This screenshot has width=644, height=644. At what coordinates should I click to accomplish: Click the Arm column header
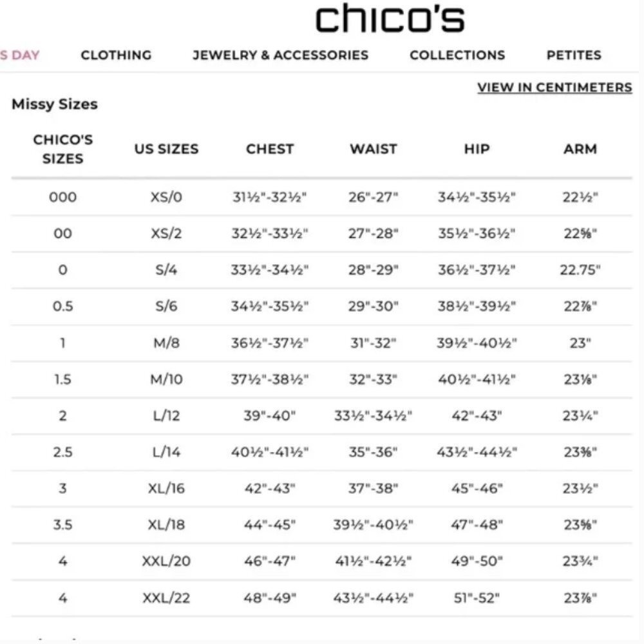[x=580, y=149]
